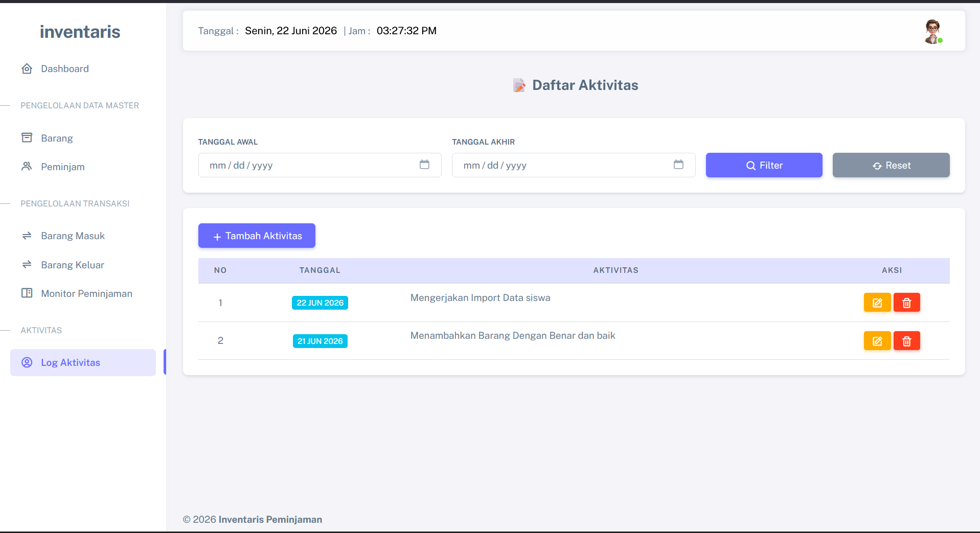Click the NO column header
980x533 pixels.
click(x=220, y=270)
